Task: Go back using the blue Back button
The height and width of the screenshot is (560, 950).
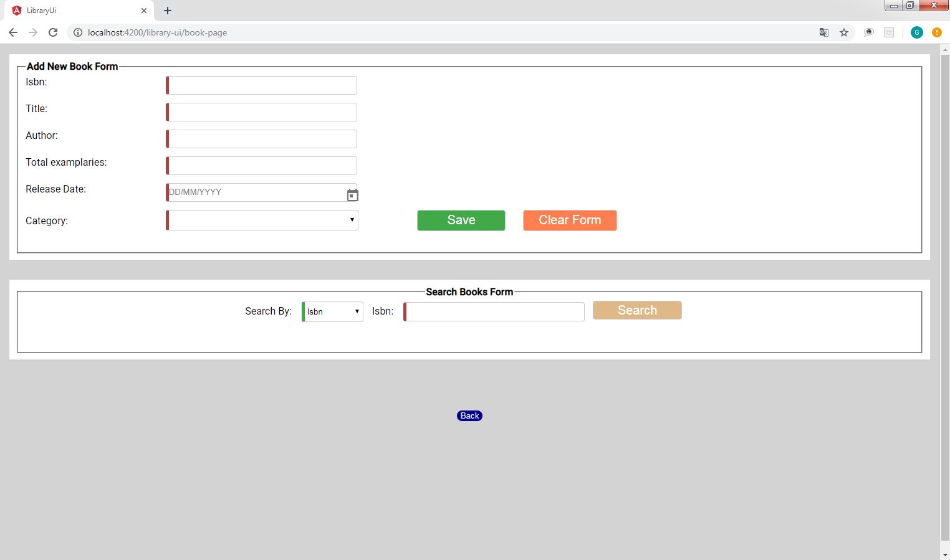Action: pos(469,416)
